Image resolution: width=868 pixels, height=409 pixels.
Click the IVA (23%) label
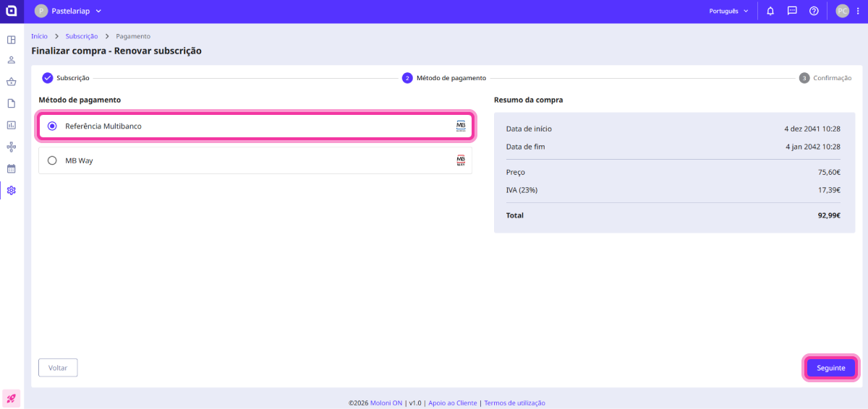click(522, 189)
